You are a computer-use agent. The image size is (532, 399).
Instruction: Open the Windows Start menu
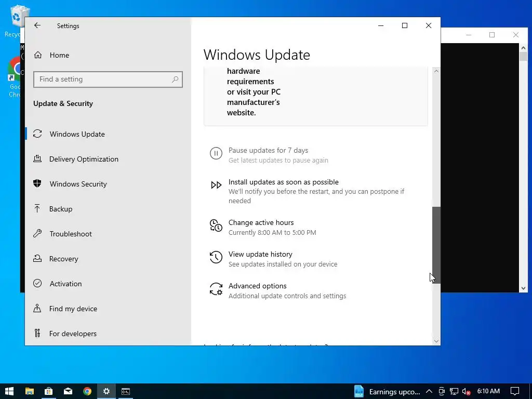point(9,392)
